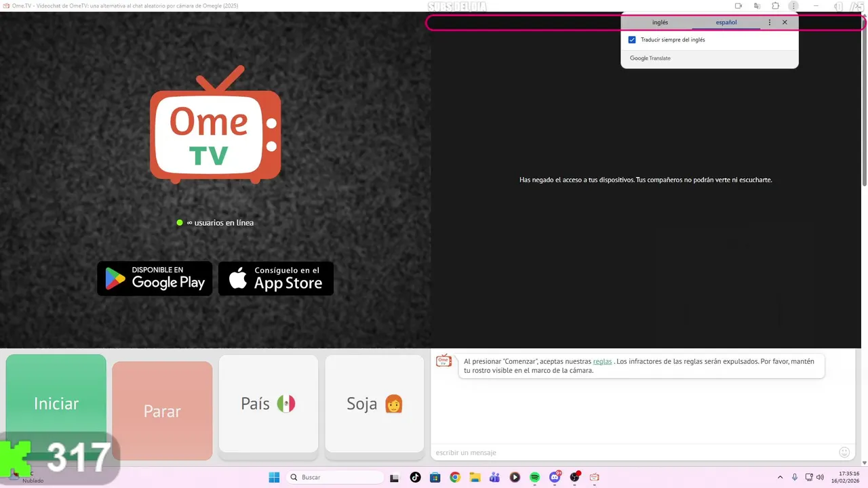The image size is (868, 488).
Task: Click the Google Translate label
Action: [x=650, y=58]
